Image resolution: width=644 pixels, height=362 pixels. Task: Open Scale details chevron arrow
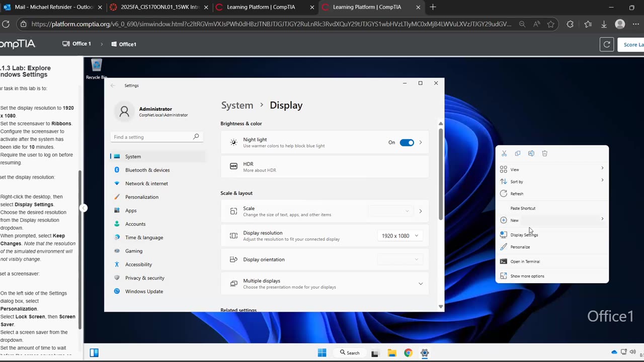421,211
